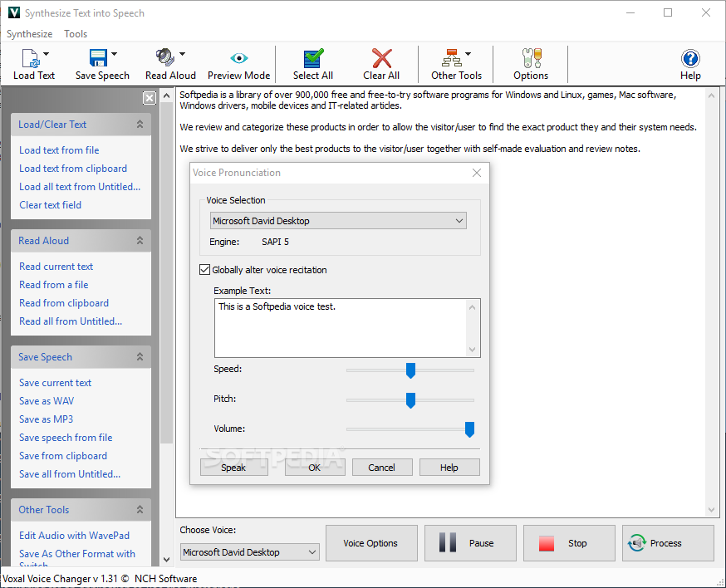Open Help question mark icon
The image size is (726, 588).
click(690, 58)
